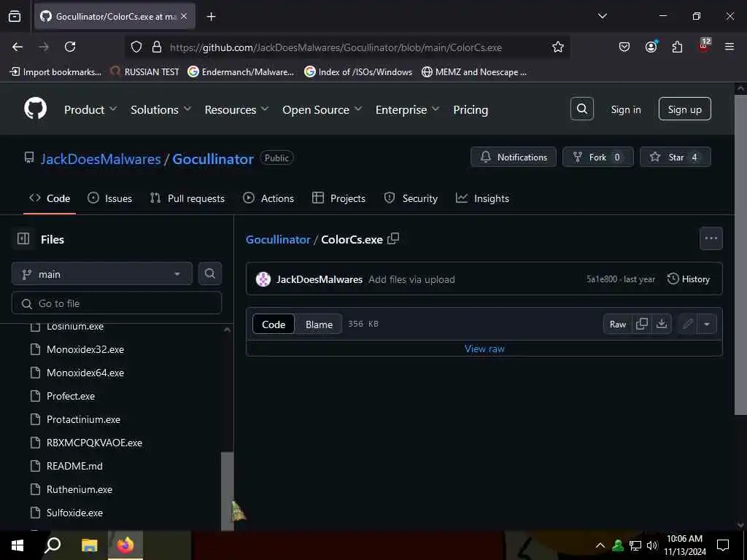747x560 pixels.
Task: Click the site padlock icon
Action: (156, 47)
